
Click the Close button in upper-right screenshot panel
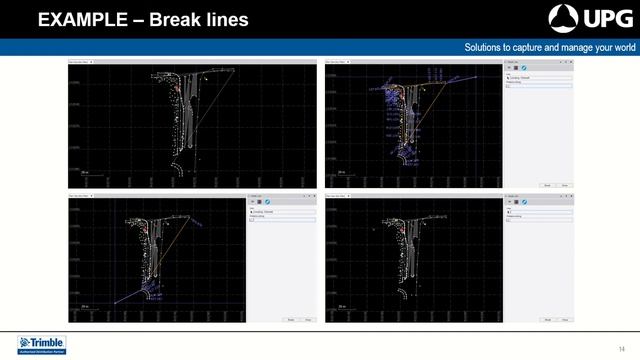(565, 185)
